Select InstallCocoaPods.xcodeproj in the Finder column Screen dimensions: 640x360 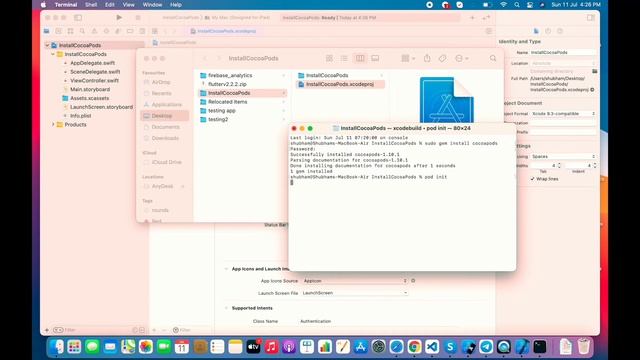tap(340, 84)
